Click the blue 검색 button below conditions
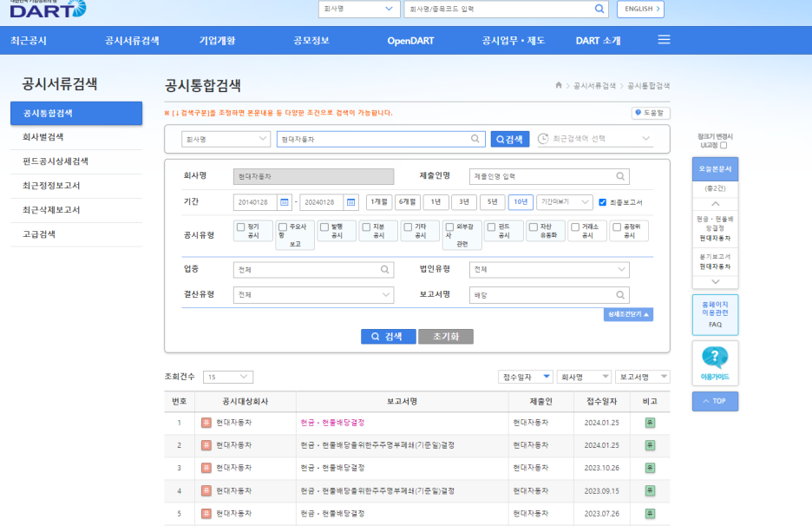This screenshot has width=812, height=526. pyautogui.click(x=389, y=336)
